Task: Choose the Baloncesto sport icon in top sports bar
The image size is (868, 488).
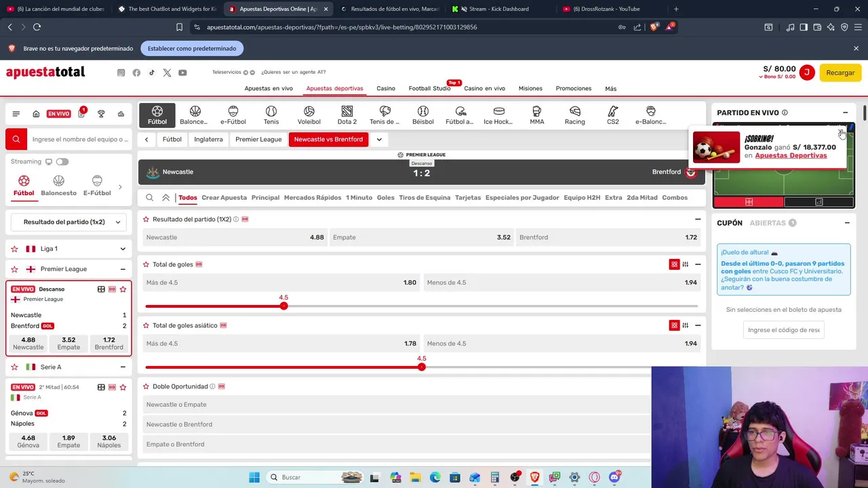Action: coord(195,115)
